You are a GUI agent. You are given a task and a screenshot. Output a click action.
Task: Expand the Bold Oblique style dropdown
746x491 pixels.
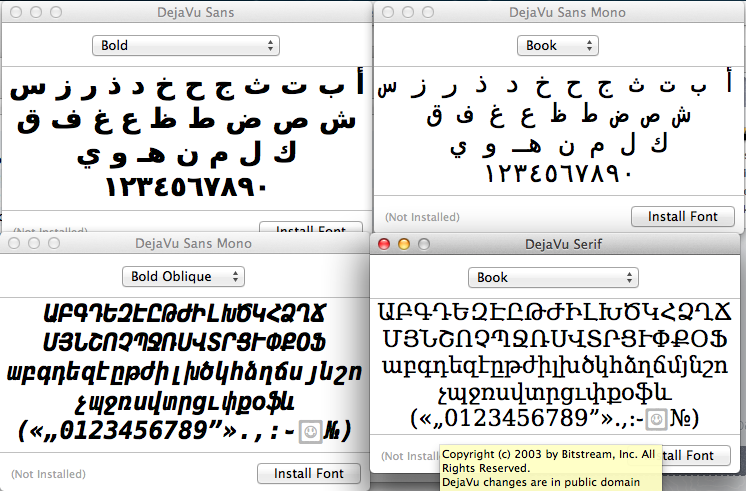click(183, 276)
